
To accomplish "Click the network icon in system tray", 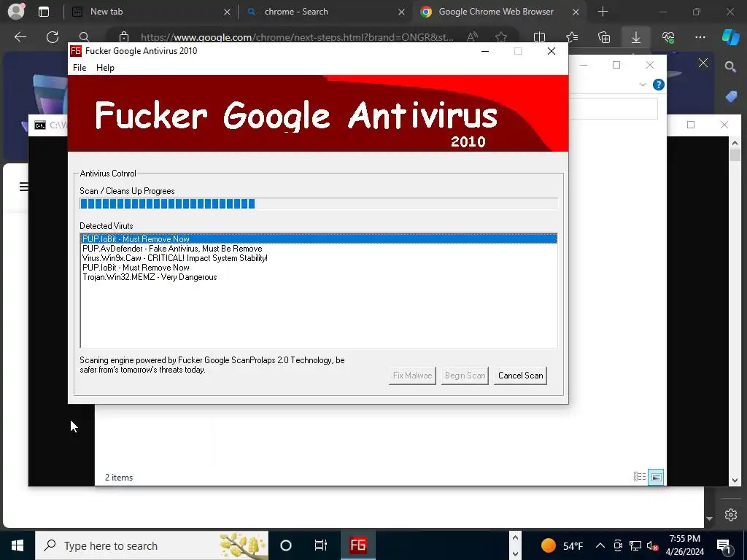I will tap(635, 545).
